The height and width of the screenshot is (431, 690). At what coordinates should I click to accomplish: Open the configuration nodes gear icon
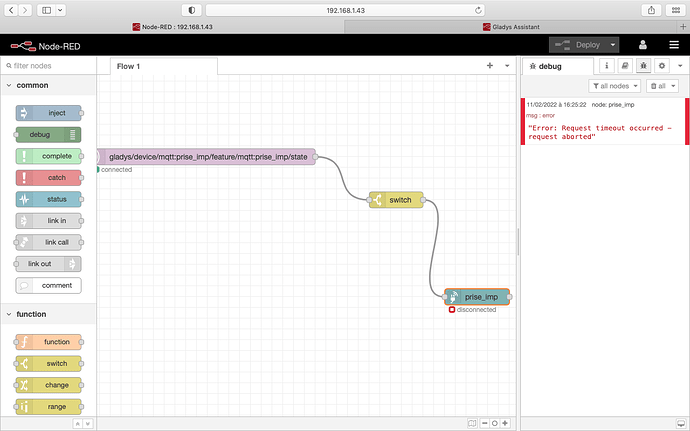(x=662, y=66)
